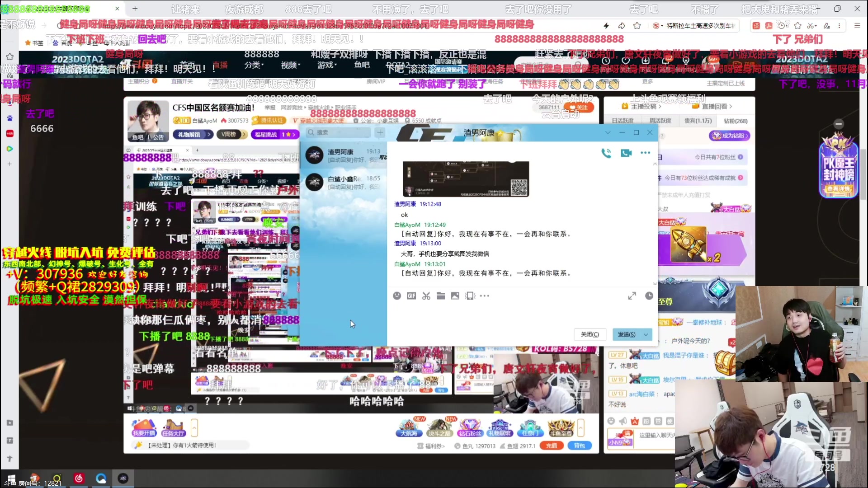The height and width of the screenshot is (488, 868).
Task: Expand the panel beside 斗鱼至尊
Action: tap(581, 427)
